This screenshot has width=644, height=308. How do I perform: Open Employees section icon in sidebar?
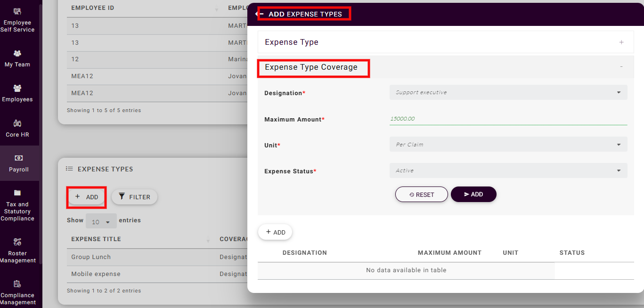(17, 88)
